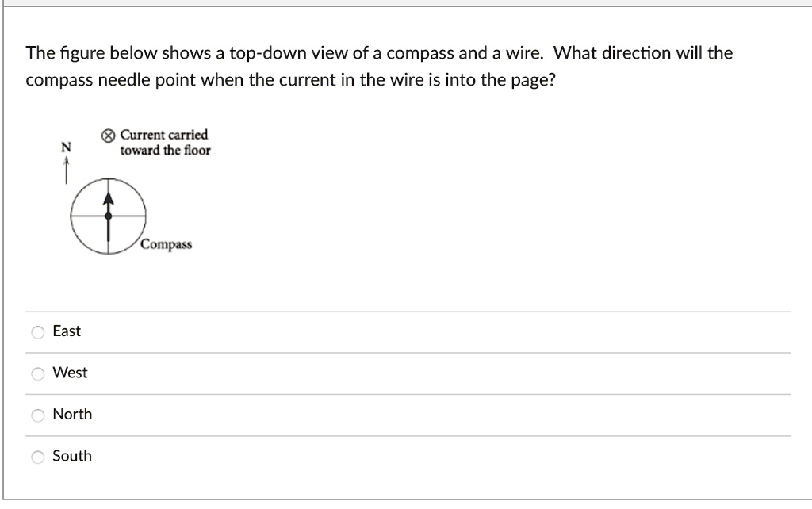Screen dimensions: 812x509
Task: Click the compass needle arrowhead in the figure
Action: click(x=108, y=199)
